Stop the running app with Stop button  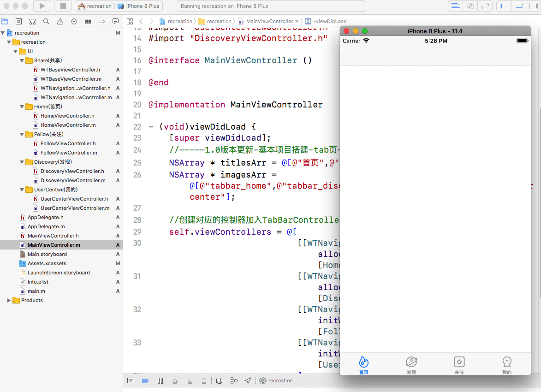[63, 6]
